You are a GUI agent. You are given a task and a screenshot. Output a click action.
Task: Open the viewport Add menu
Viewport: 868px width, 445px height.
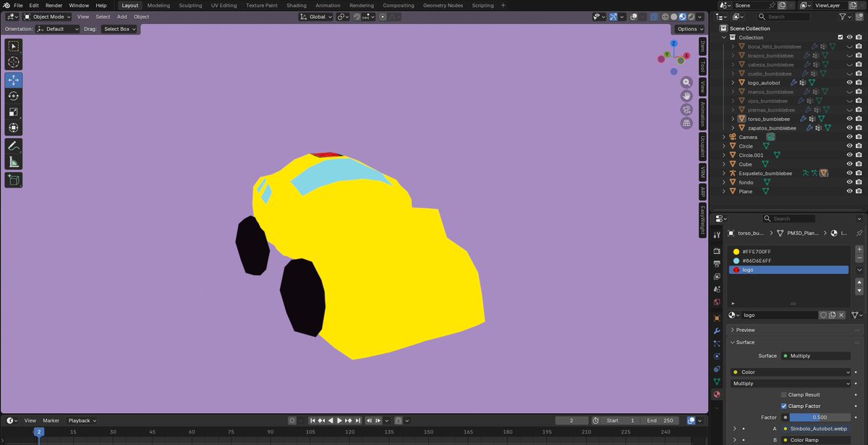click(x=122, y=17)
